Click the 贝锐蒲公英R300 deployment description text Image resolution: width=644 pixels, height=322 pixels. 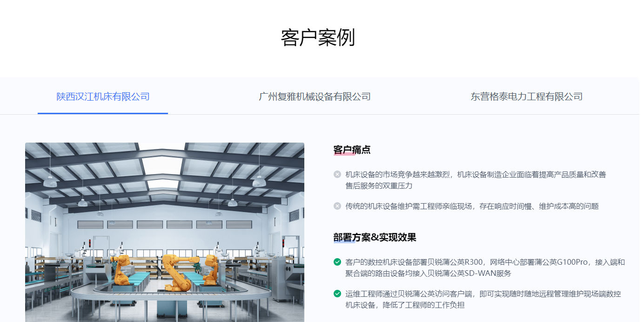tap(485, 267)
